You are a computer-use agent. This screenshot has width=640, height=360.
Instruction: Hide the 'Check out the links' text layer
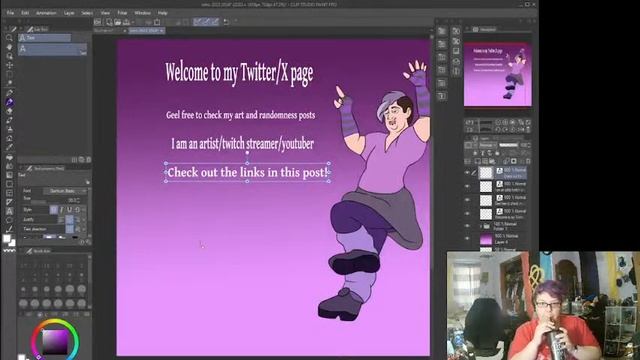point(467,173)
